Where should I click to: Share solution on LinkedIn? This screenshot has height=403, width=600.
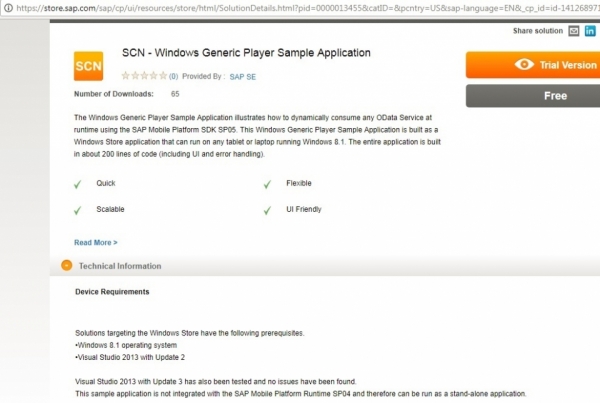591,31
